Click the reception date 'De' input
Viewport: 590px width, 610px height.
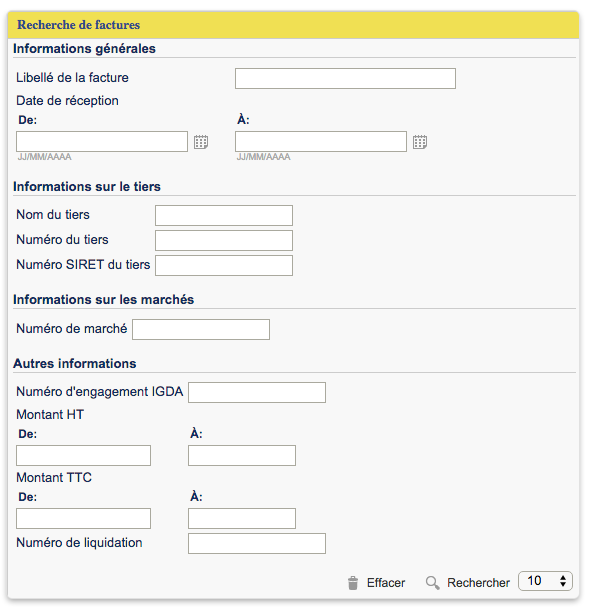click(102, 142)
